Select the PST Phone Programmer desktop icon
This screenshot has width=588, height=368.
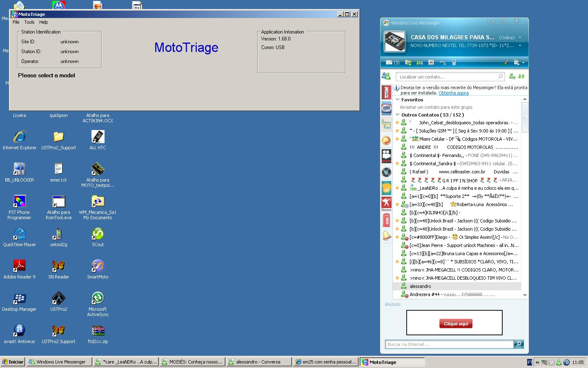point(19,207)
